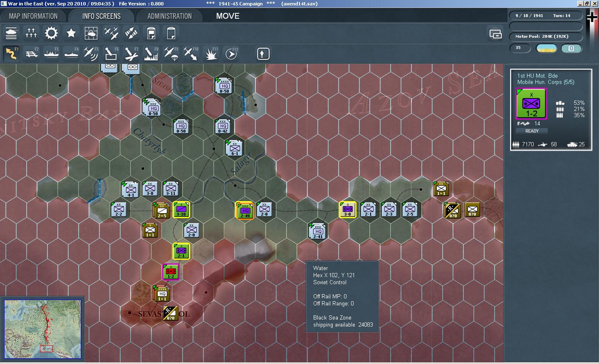This screenshot has height=364, width=599.
Task: Open the Map Information tab
Action: tap(33, 16)
